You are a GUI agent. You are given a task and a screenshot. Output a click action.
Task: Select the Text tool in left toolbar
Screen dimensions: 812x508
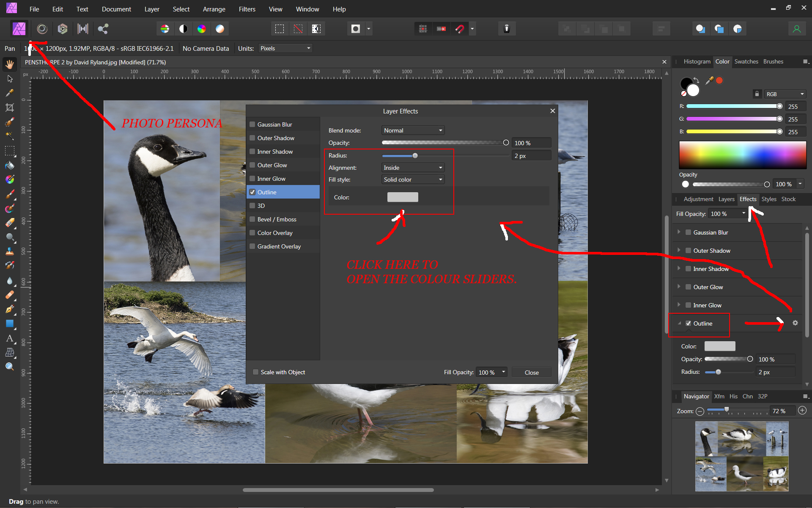pyautogui.click(x=9, y=338)
